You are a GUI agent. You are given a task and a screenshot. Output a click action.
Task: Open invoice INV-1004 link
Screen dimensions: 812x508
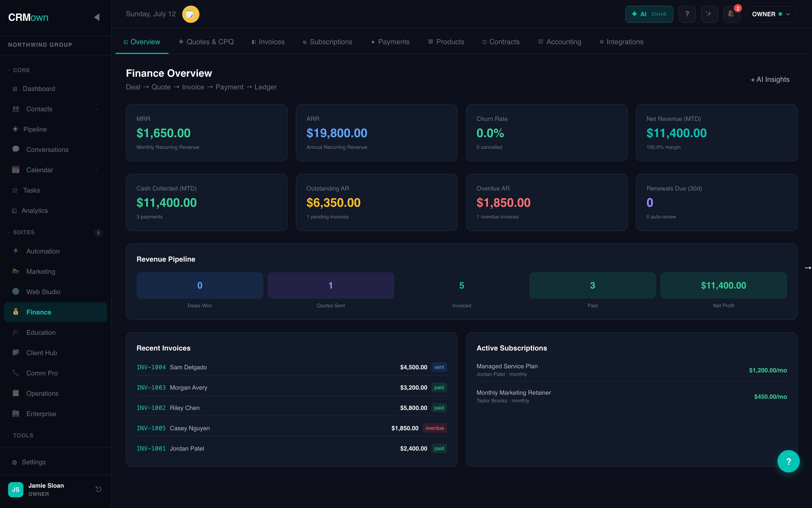[151, 367]
